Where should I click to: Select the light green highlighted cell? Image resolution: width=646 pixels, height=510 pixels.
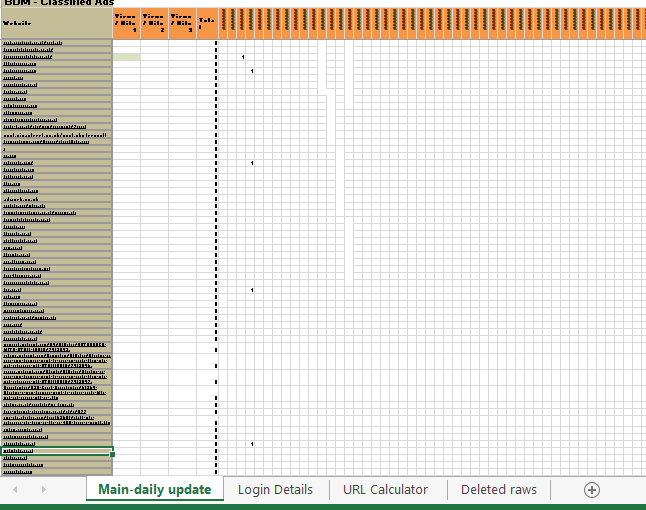(126, 57)
